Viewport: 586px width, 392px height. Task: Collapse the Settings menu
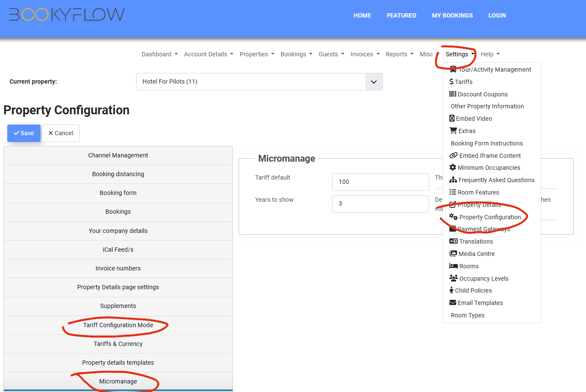[460, 54]
